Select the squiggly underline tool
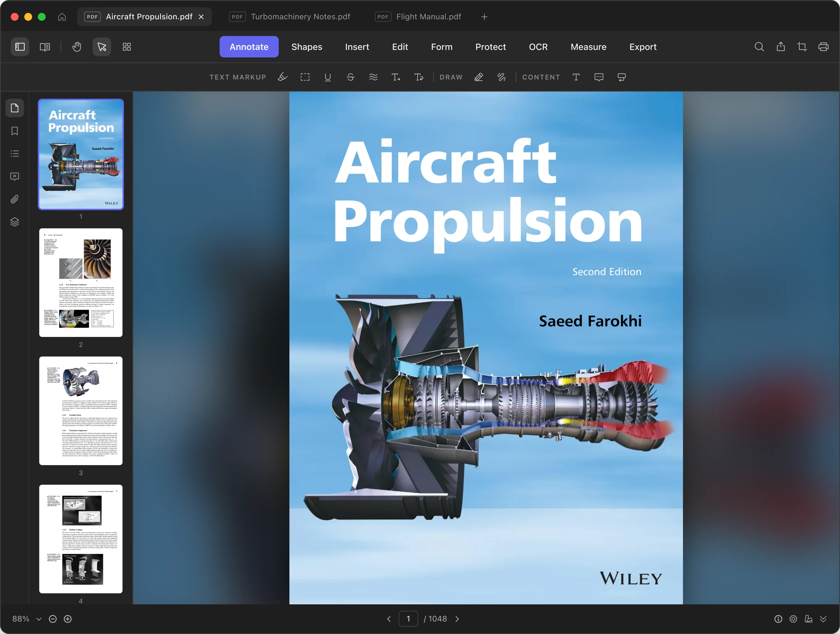This screenshot has width=840, height=634. coord(373,77)
